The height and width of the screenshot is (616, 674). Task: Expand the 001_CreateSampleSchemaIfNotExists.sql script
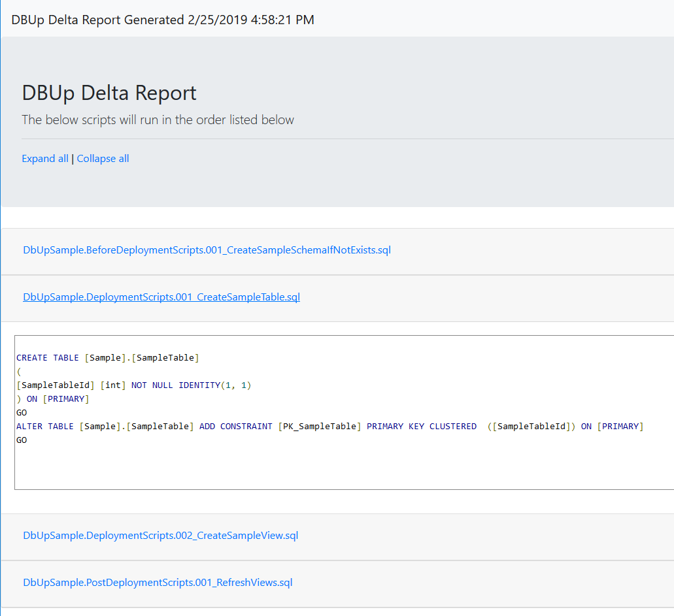[x=207, y=250]
